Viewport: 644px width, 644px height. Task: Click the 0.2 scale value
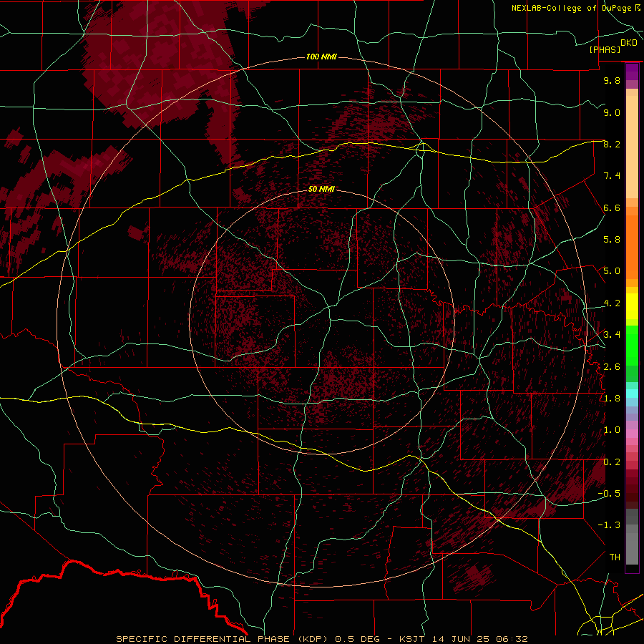[612, 462]
